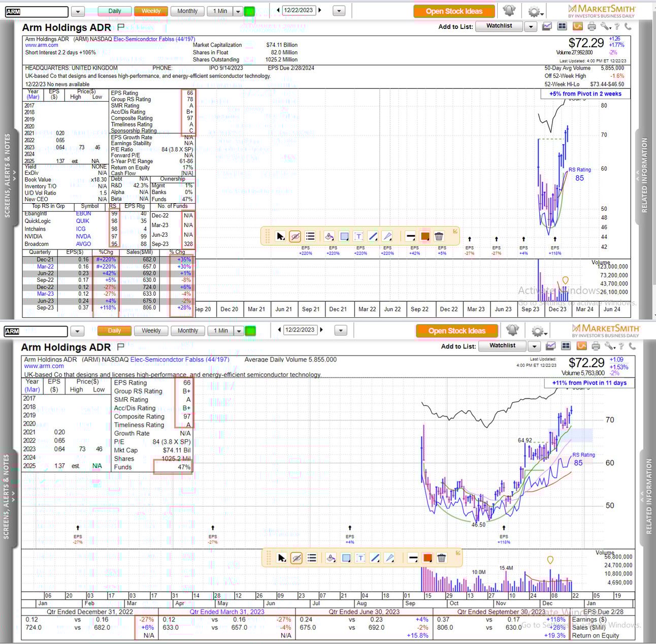The image size is (656, 644).
Task: Open date picker dropdown in daily window
Action: pyautogui.click(x=341, y=331)
